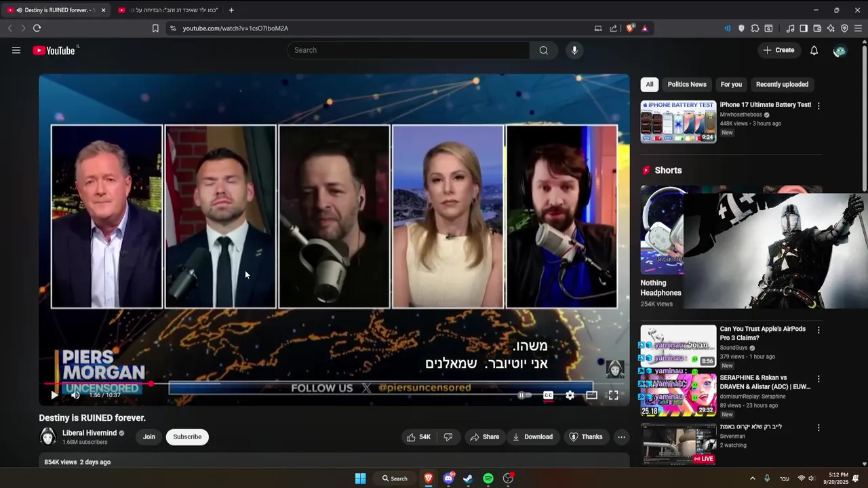Toggle autoplay switch in the player
The height and width of the screenshot is (488, 868).
coord(524,395)
